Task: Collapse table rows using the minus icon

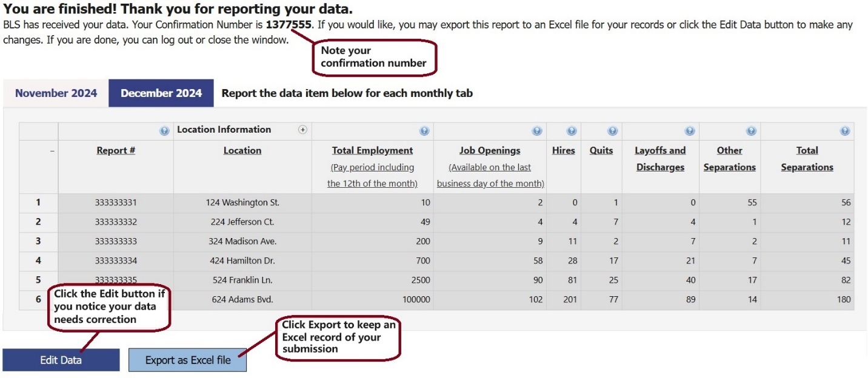Action: (52, 151)
